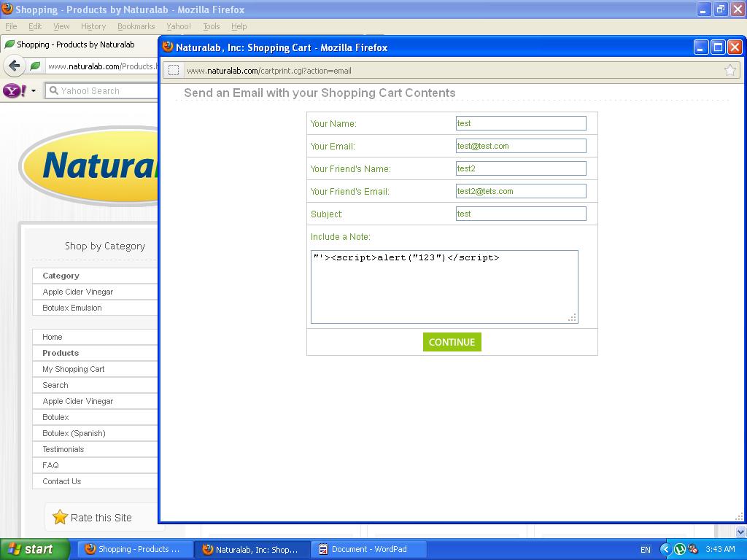
Task: Close the main Firefox window
Action: [738, 9]
